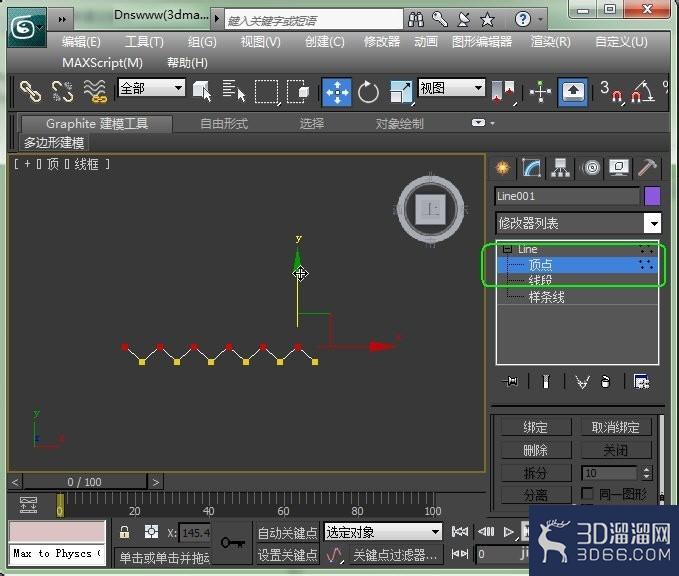
Task: Toggle the Angle Snap button
Action: pyautogui.click(x=642, y=92)
